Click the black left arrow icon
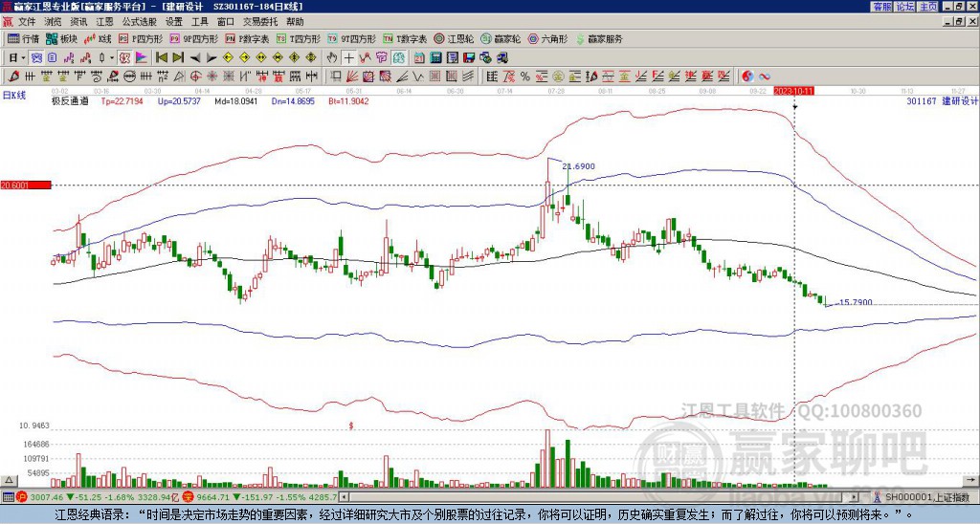This screenshot has width=980, height=524. point(195,58)
